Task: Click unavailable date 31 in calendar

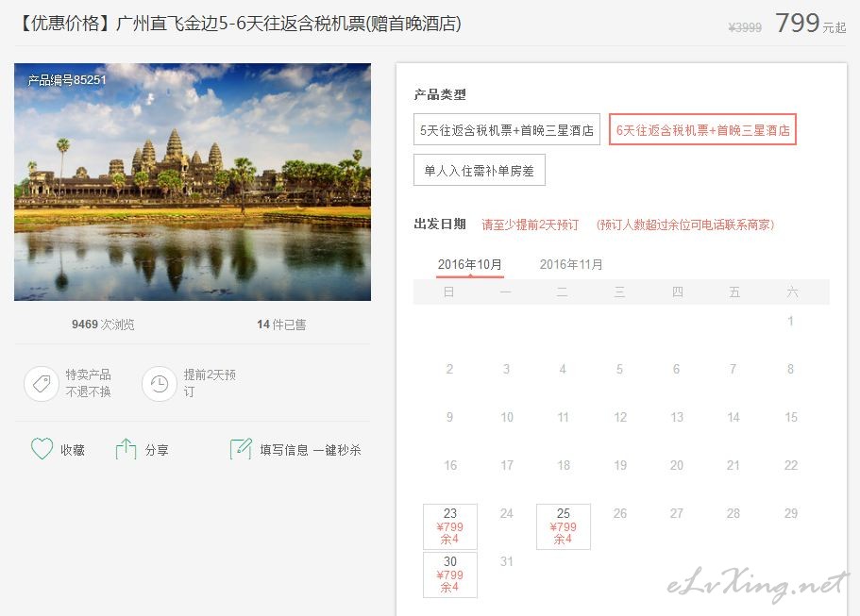Action: tap(507, 561)
